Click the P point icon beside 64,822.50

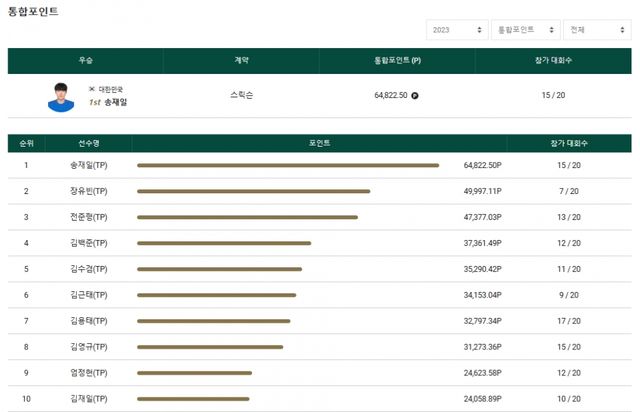pyautogui.click(x=415, y=96)
